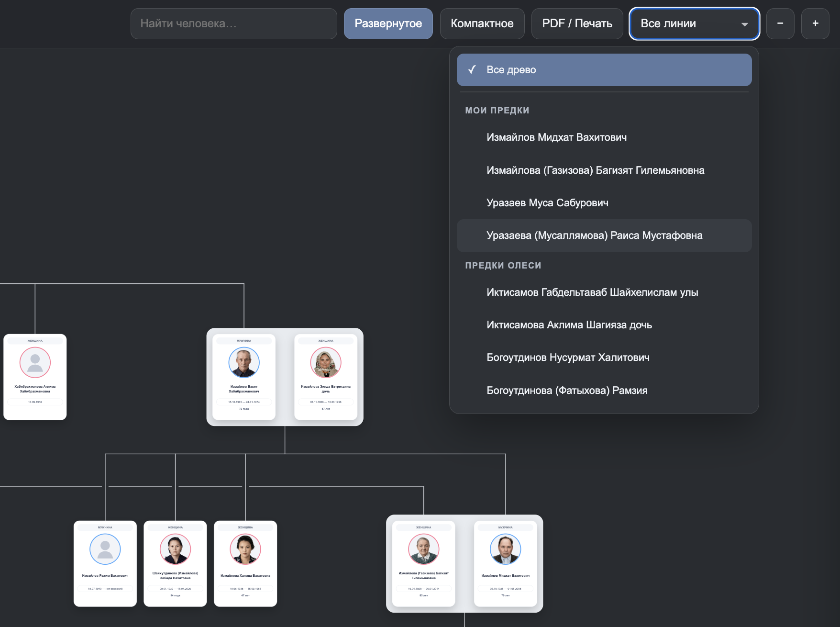840x627 pixels.
Task: Select Иктисамова Аклима Шагияза дочь
Action: coord(604,325)
